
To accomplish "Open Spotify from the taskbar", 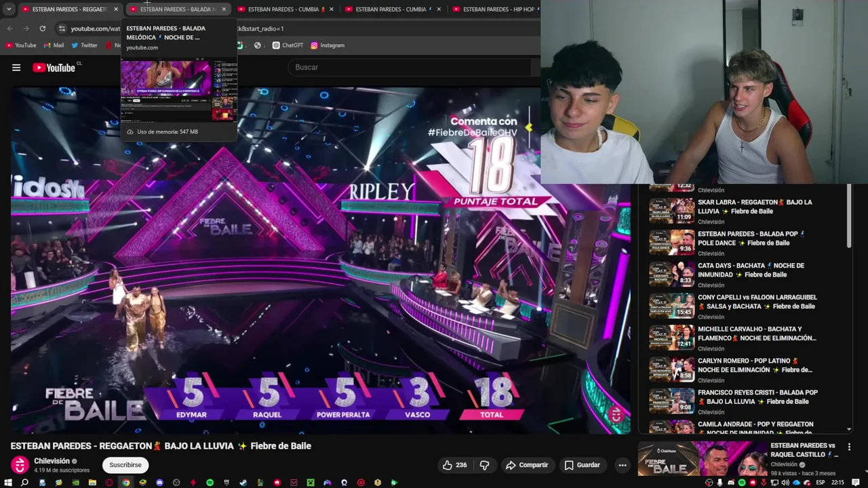I will click(210, 482).
